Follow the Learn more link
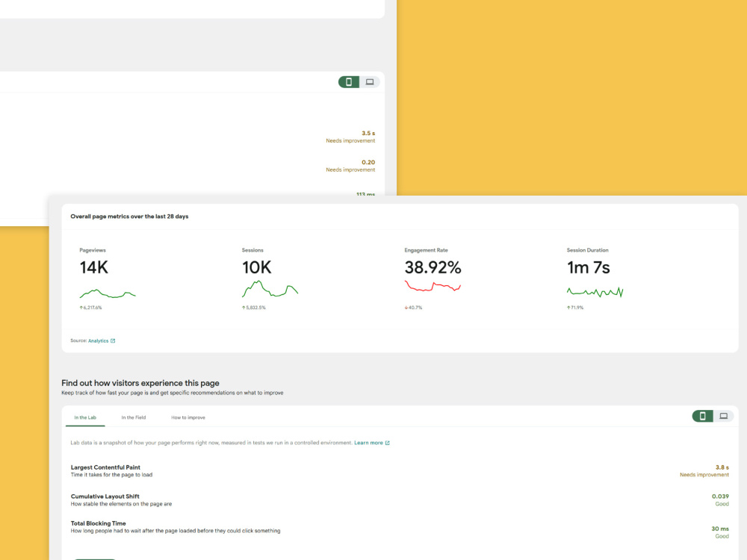 click(x=368, y=443)
